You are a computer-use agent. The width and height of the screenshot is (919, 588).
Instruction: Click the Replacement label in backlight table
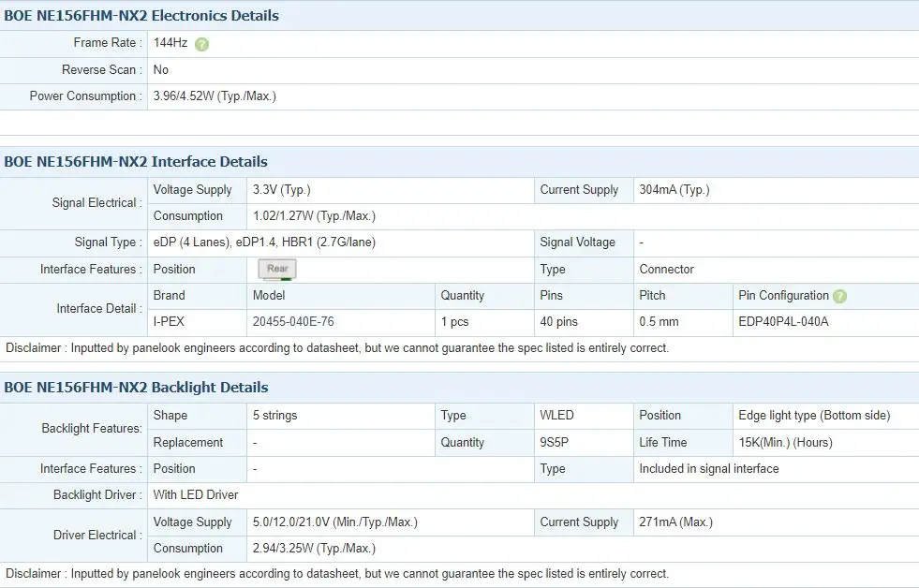(x=188, y=442)
